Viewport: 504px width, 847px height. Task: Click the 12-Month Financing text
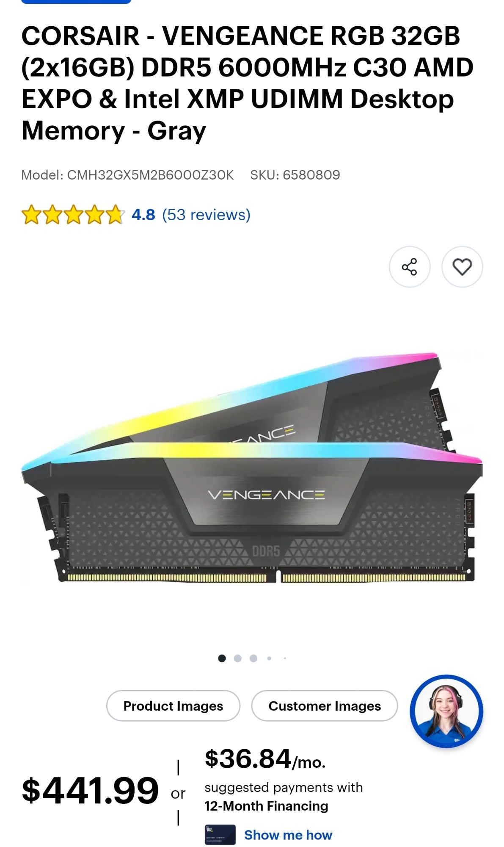pyautogui.click(x=266, y=806)
